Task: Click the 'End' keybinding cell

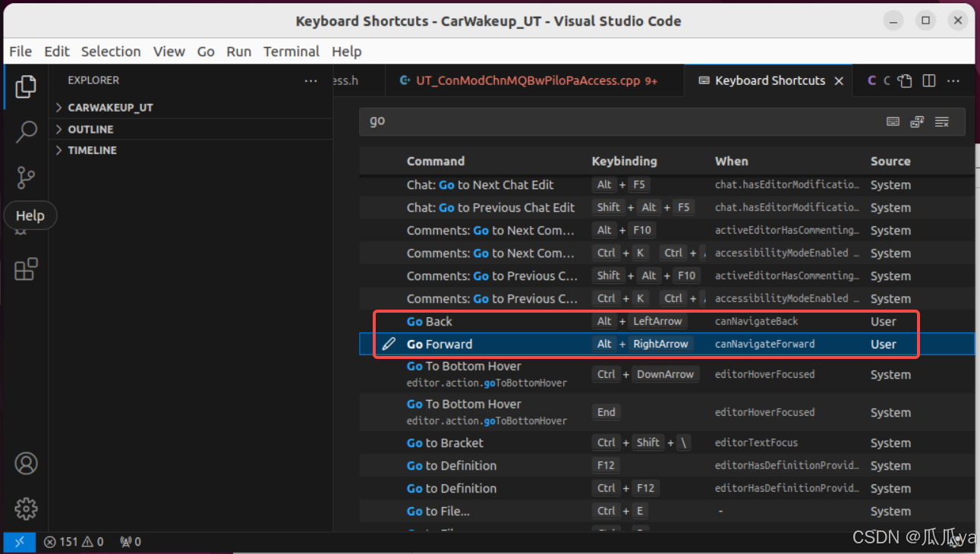Action: 607,412
